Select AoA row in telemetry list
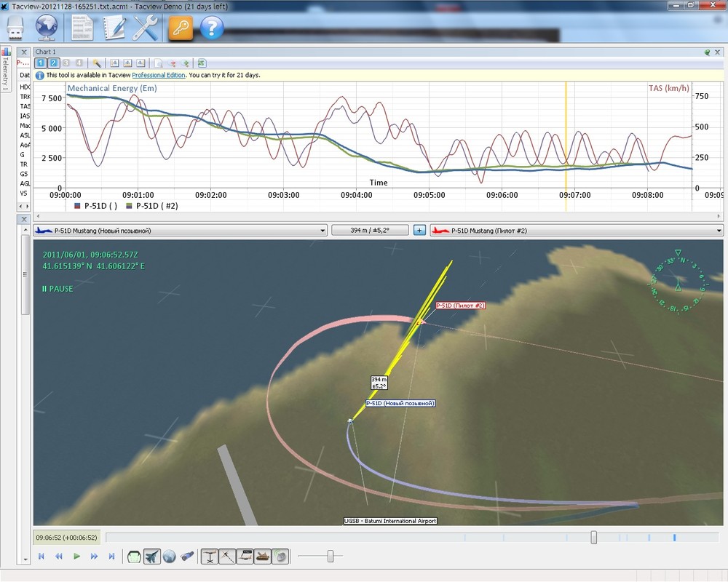Image resolution: width=728 pixels, height=582 pixels. click(25, 145)
